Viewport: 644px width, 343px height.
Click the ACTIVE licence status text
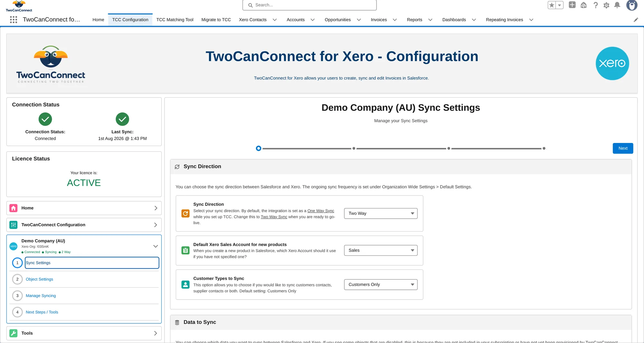pos(84,183)
